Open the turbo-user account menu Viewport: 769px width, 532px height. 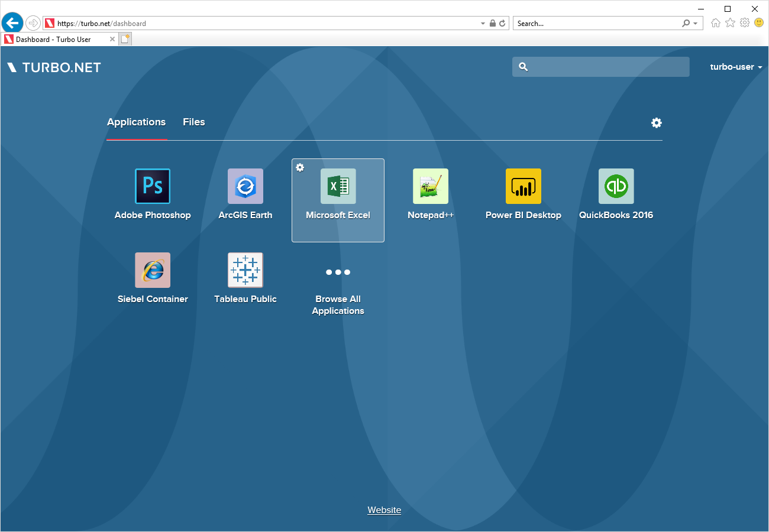735,67
